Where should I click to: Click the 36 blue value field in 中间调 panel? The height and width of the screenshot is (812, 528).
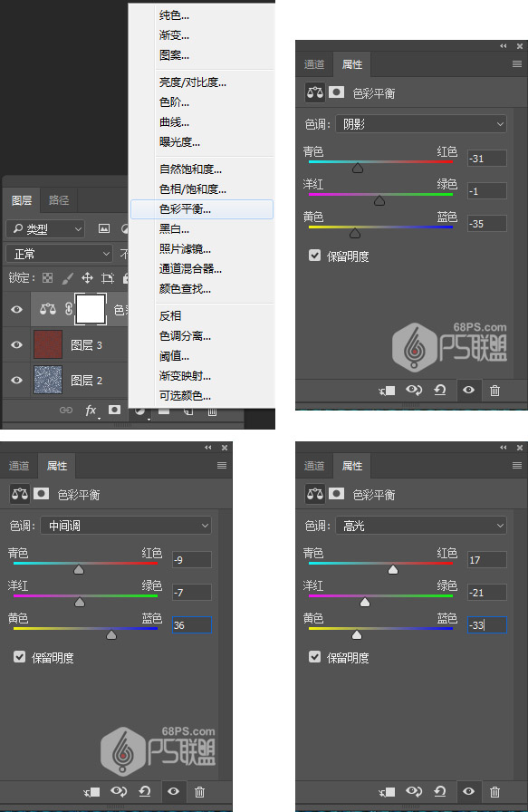(191, 625)
